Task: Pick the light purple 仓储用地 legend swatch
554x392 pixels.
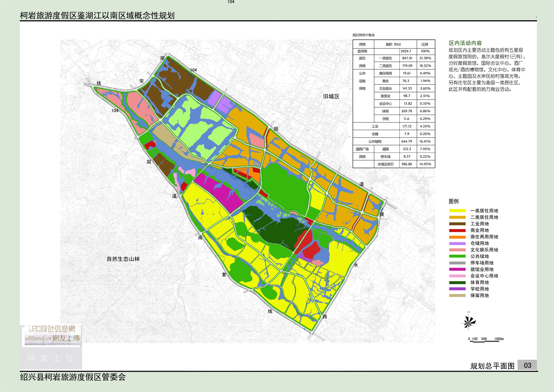Action: click(x=457, y=243)
